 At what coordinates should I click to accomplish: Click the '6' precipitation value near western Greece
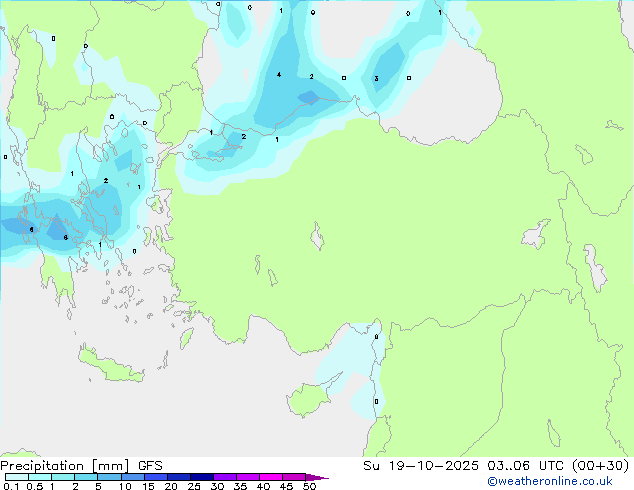pos(32,230)
